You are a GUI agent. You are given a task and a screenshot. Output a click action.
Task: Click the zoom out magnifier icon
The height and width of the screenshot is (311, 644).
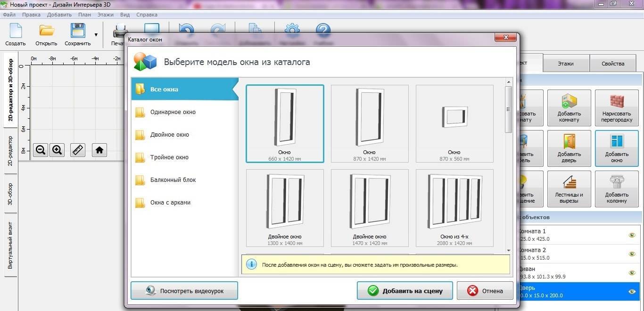point(41,150)
